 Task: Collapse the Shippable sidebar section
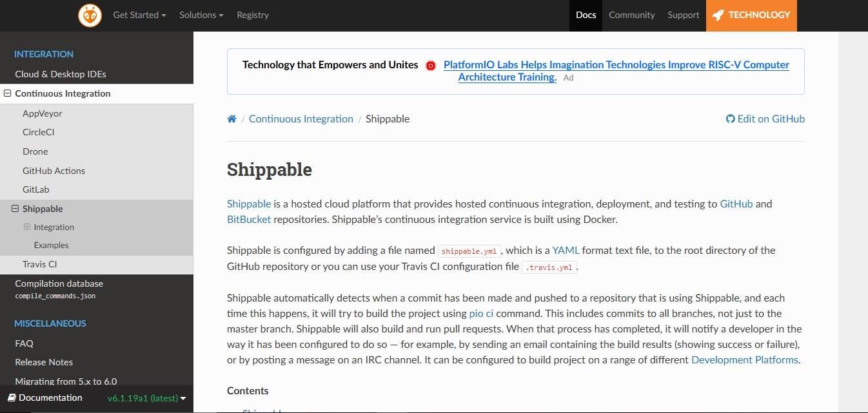[16, 209]
